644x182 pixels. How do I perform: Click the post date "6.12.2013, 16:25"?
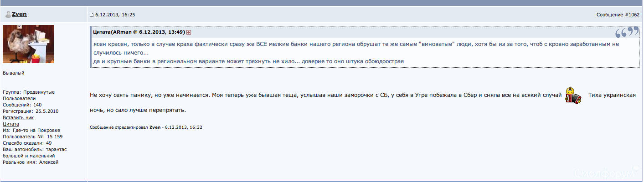[115, 15]
